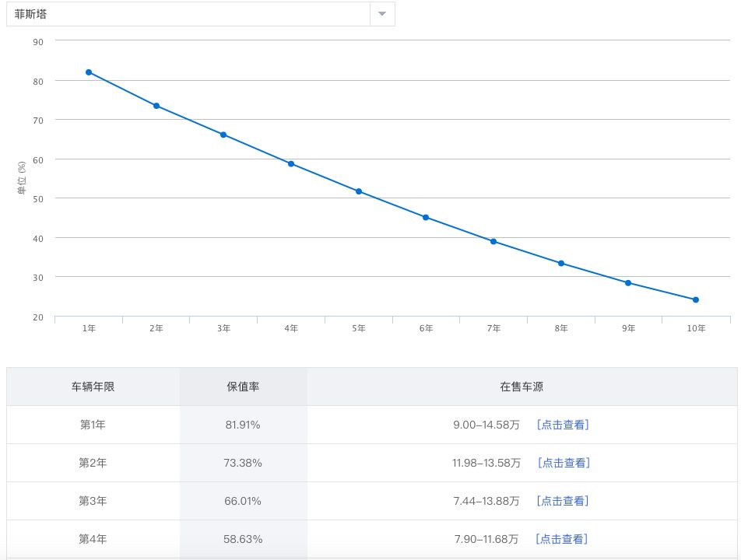
Task: Click 点击查看 link for 第4年
Action: 562,539
